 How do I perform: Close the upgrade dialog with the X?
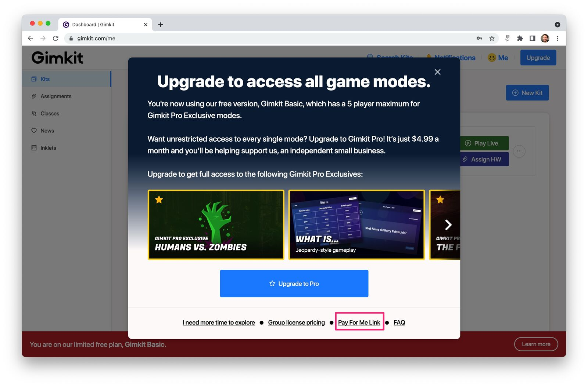click(437, 72)
